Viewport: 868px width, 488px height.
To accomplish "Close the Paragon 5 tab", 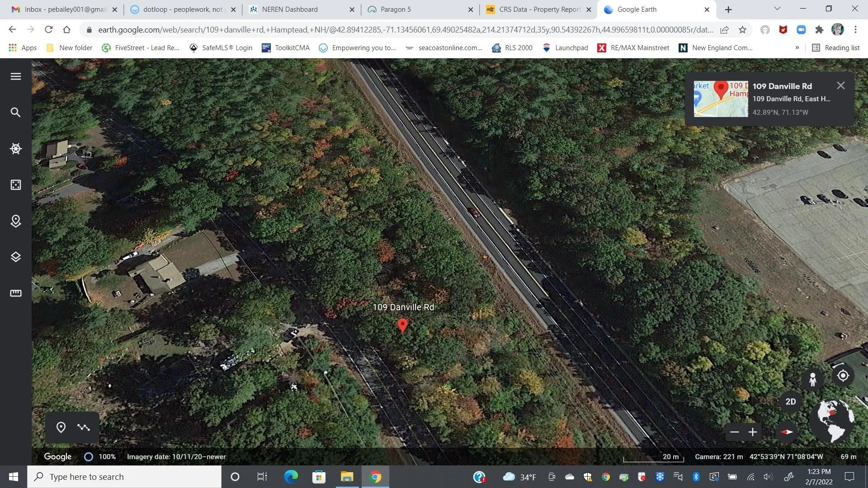I will 471,9.
